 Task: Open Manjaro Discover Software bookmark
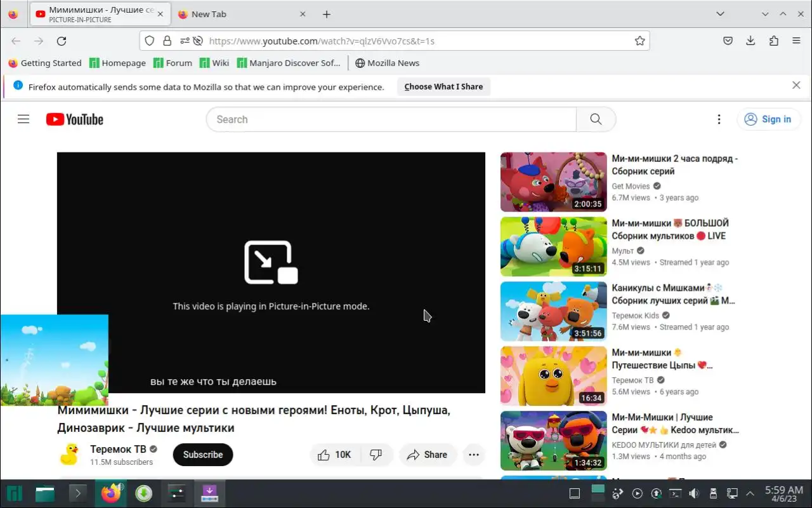(289, 63)
